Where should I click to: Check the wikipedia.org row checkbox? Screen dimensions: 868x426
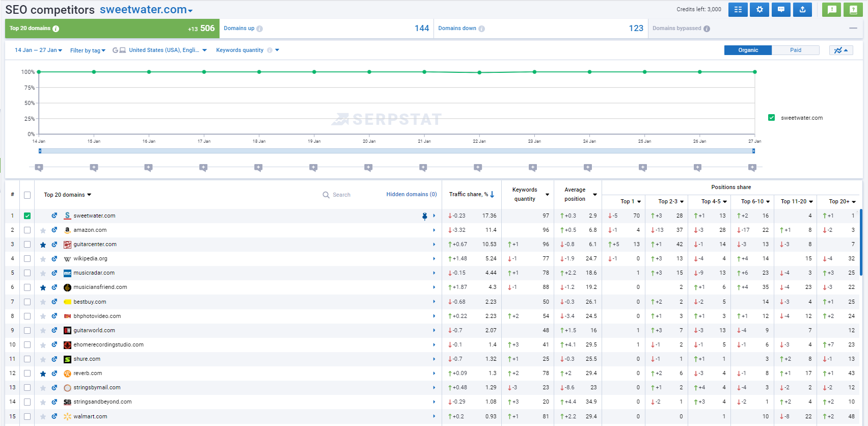[x=28, y=258]
